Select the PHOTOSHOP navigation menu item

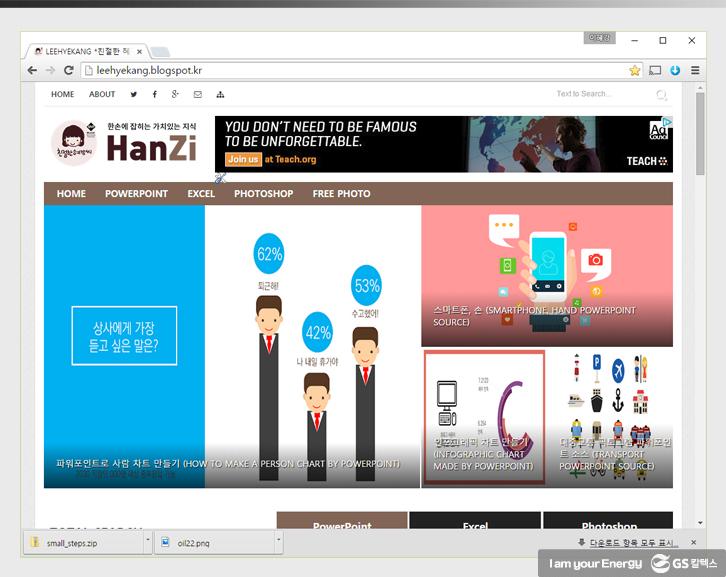[x=263, y=194]
